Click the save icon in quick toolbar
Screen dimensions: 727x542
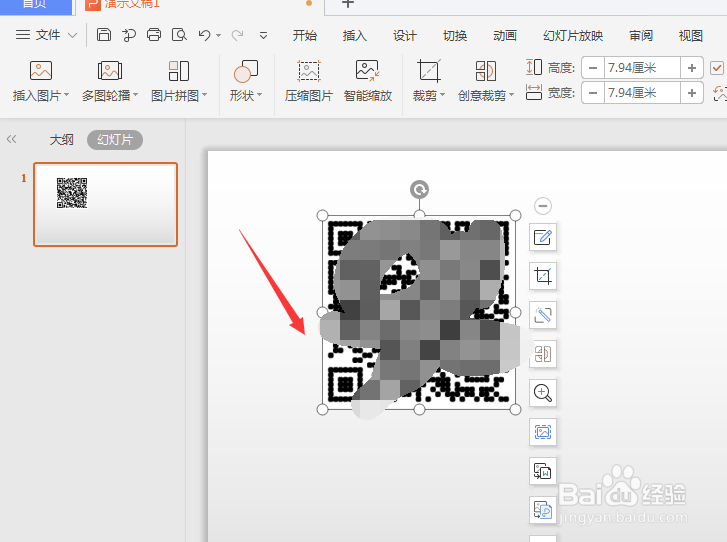(x=104, y=35)
